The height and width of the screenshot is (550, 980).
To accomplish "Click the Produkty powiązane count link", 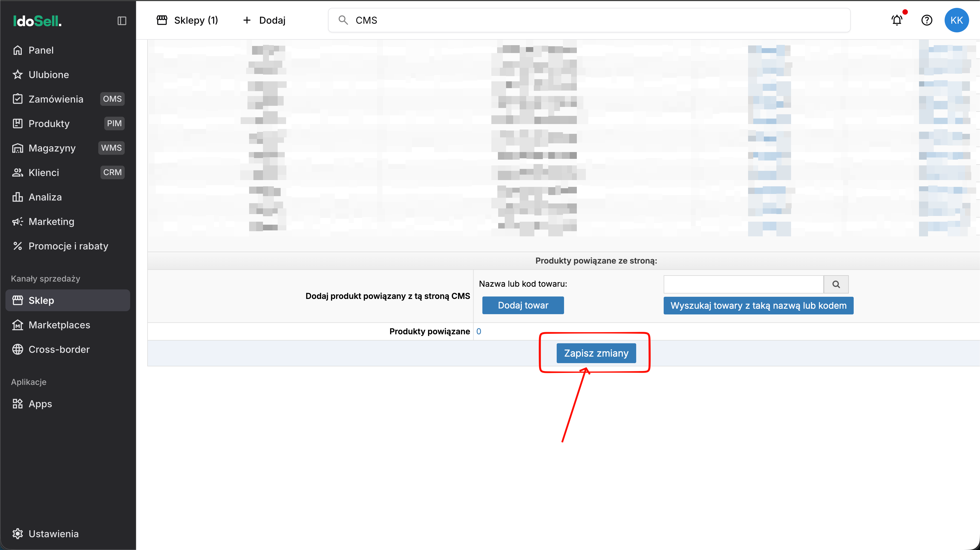I will click(479, 332).
